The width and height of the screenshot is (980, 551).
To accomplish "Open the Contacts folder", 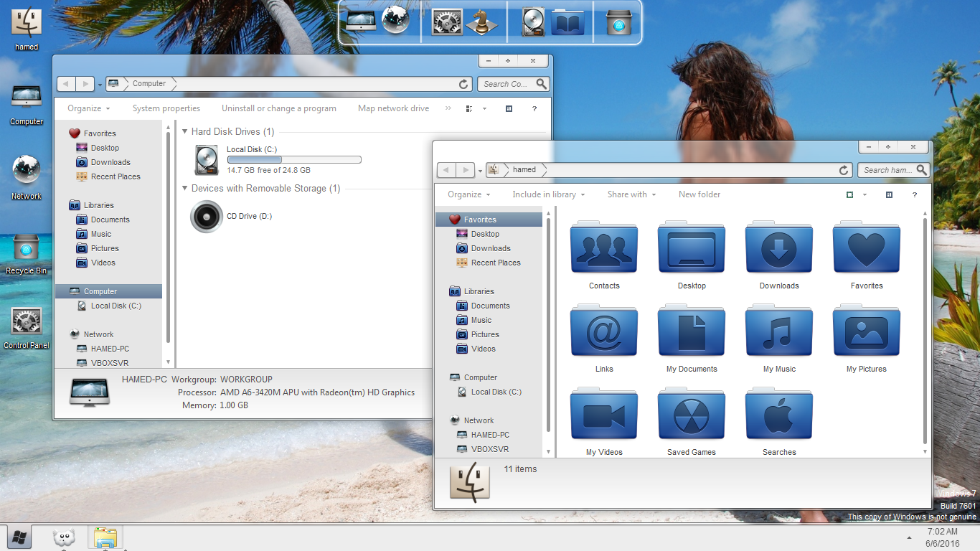I will pos(603,250).
